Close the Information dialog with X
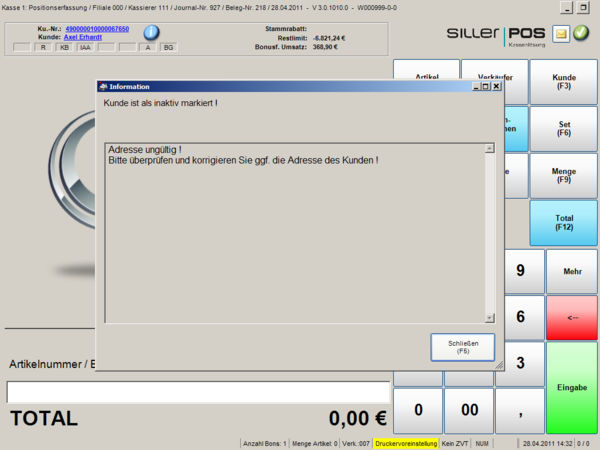The image size is (600, 450). point(497,87)
